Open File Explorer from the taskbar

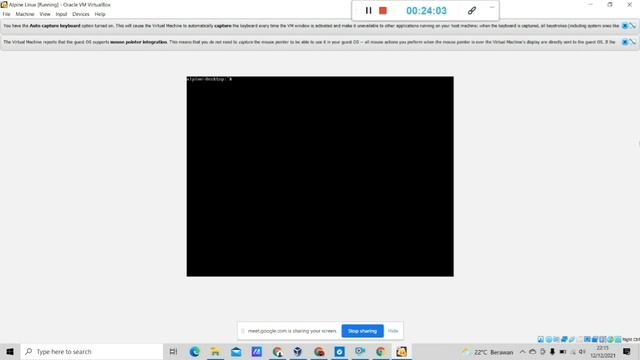[215, 351]
